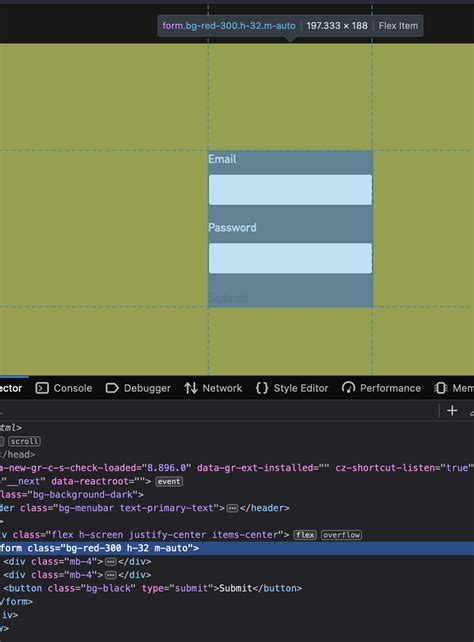This screenshot has height=642, width=474.
Task: Click the Console terminal icon
Action: [42, 388]
